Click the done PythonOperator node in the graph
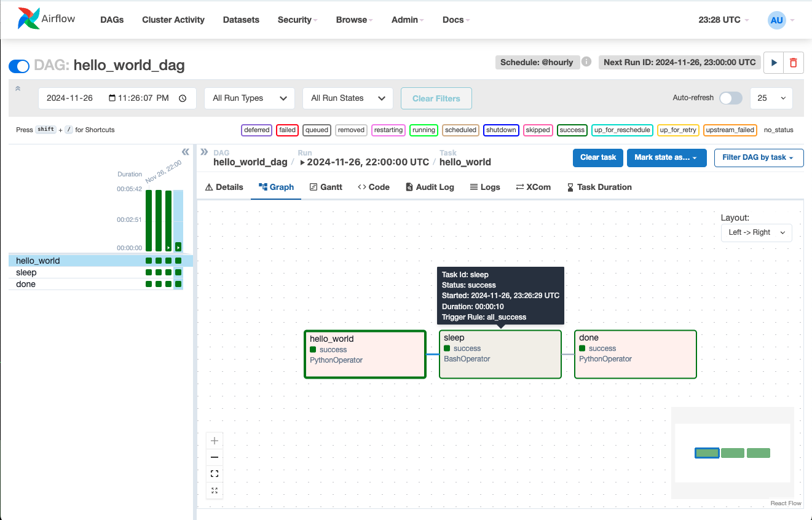812x520 pixels. click(x=636, y=354)
